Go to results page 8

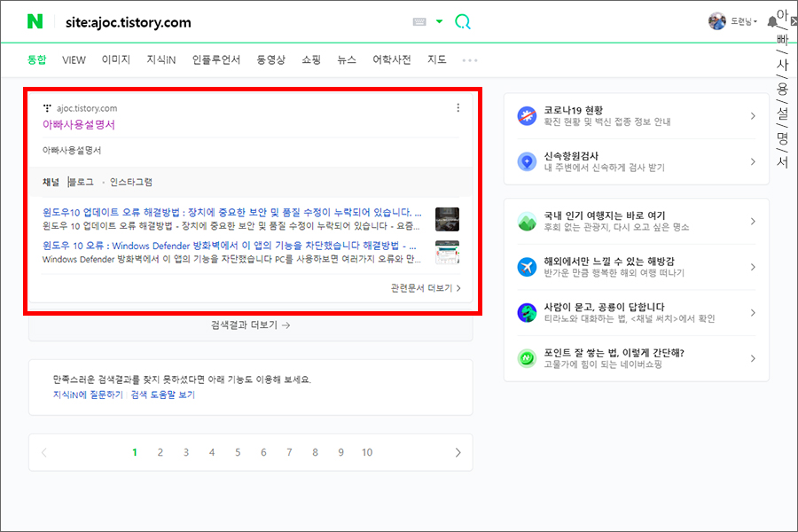pos(315,452)
